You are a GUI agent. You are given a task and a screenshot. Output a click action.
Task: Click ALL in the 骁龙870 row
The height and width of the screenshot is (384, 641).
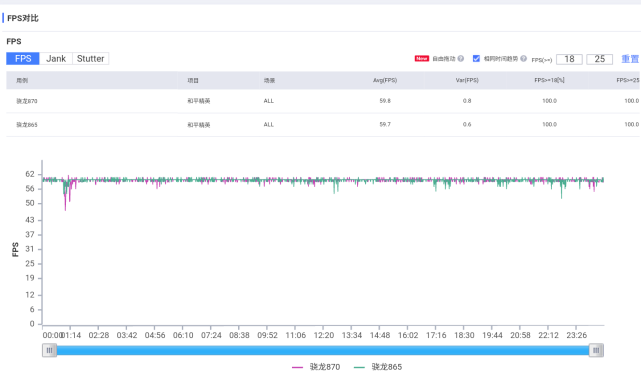tap(269, 101)
